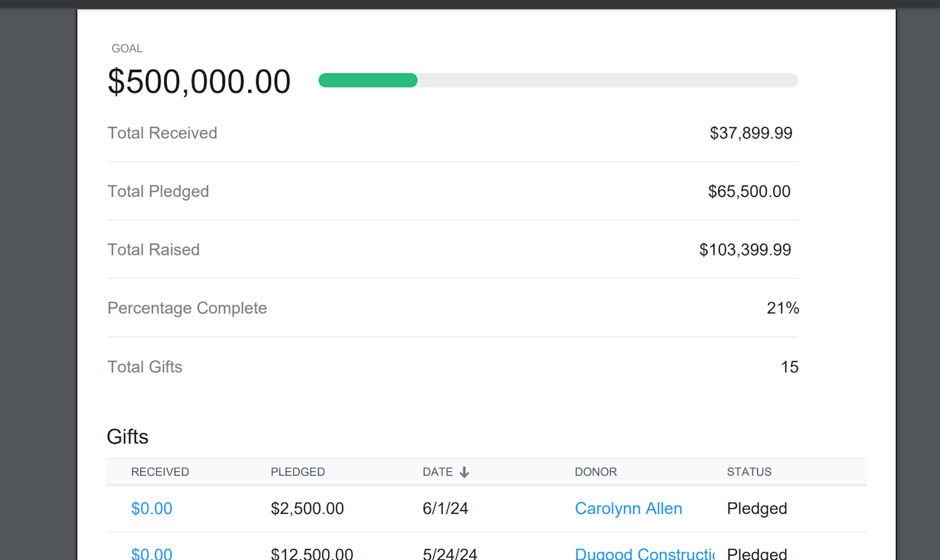The width and height of the screenshot is (940, 560).
Task: Click the 6/1/24 date cell
Action: pyautogui.click(x=445, y=509)
